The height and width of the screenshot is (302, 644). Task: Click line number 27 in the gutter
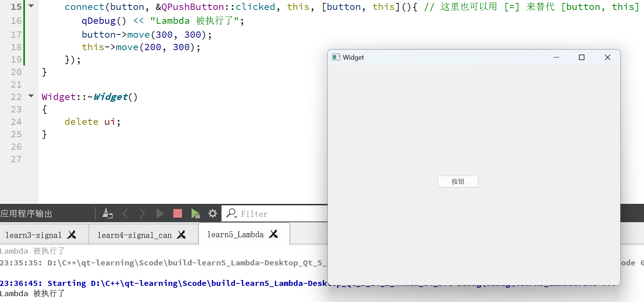tap(16, 159)
